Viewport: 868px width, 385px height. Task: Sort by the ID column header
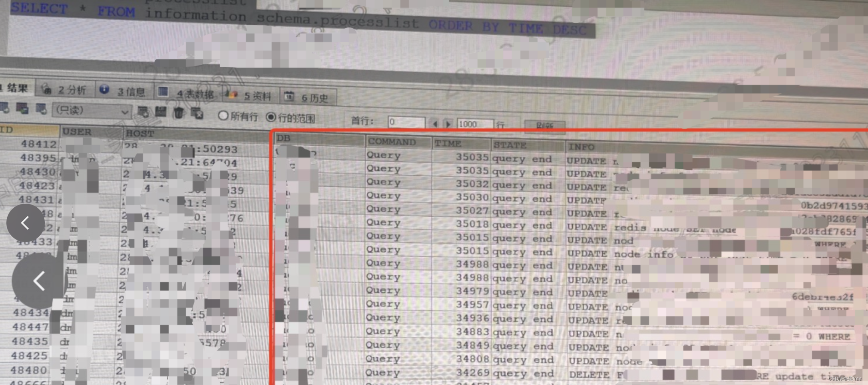tap(29, 130)
